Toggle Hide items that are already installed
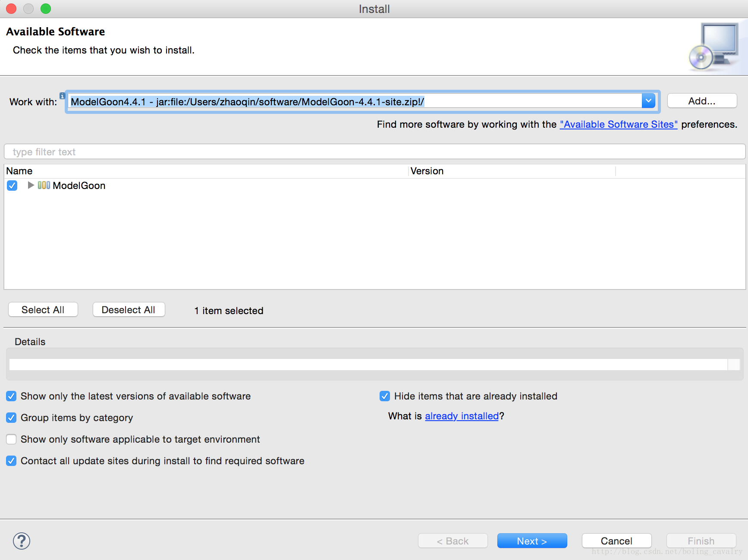The width and height of the screenshot is (748, 560). click(385, 396)
